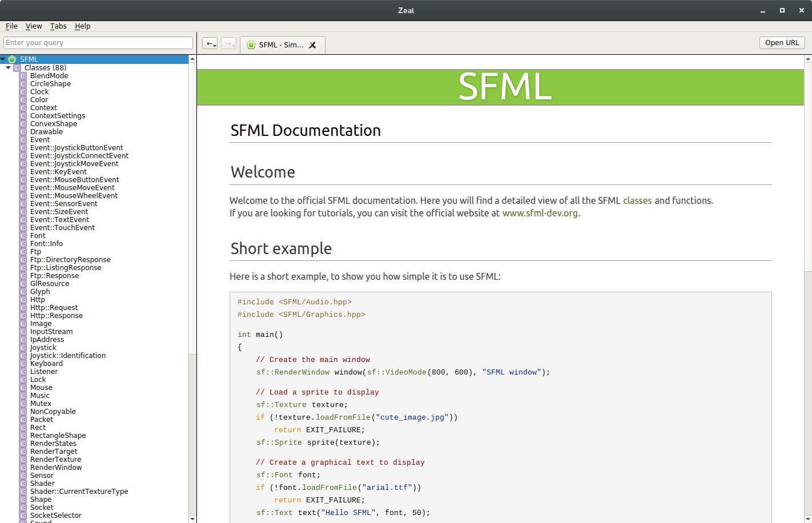812x523 pixels.
Task: Select the SFML - Sim... tab
Action: coord(283,45)
